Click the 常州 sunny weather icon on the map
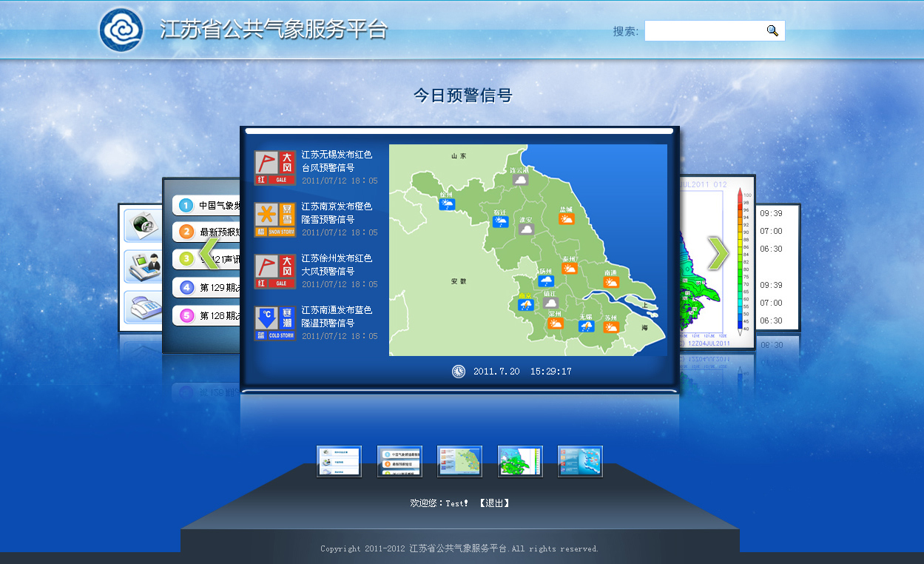 click(x=555, y=323)
